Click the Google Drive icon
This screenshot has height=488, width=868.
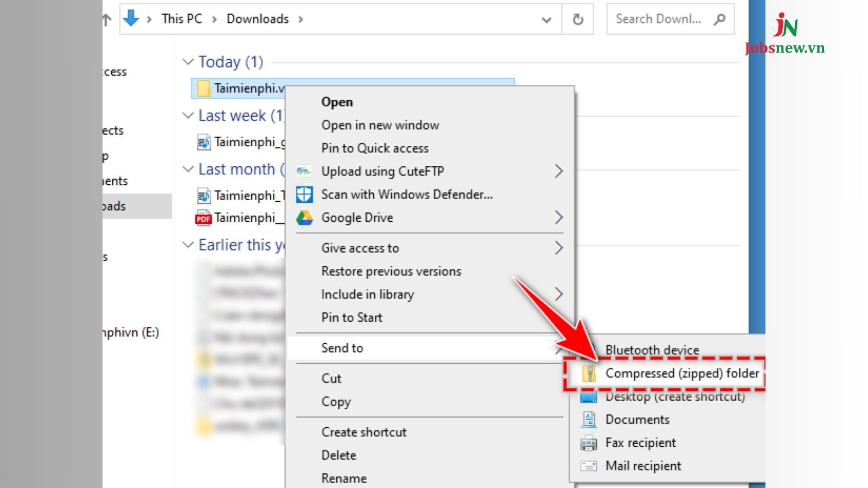304,217
